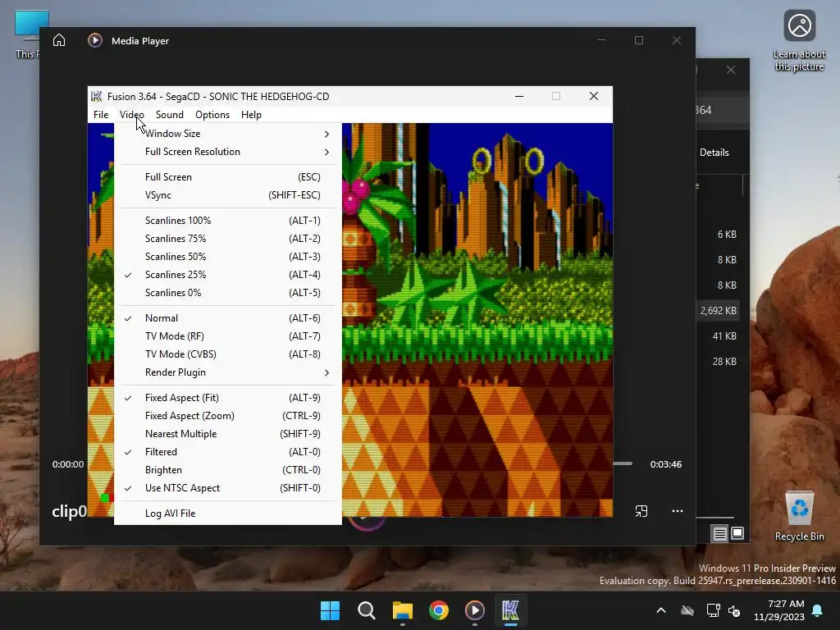Open the Windows Start button

pos(330,610)
